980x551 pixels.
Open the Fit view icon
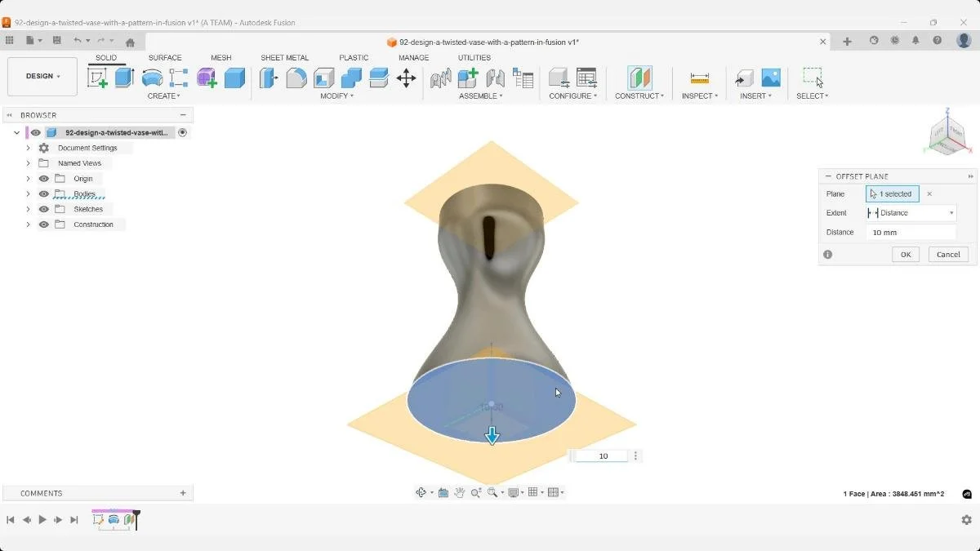coord(492,491)
